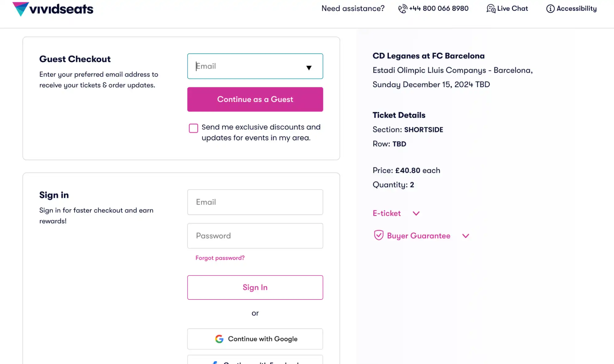Expand the Buyer Guarantee chevron
Viewport: 614px width, 364px height.
tap(465, 236)
